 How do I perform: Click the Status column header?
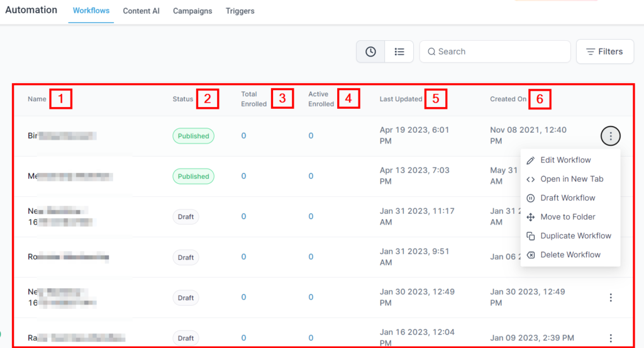183,99
